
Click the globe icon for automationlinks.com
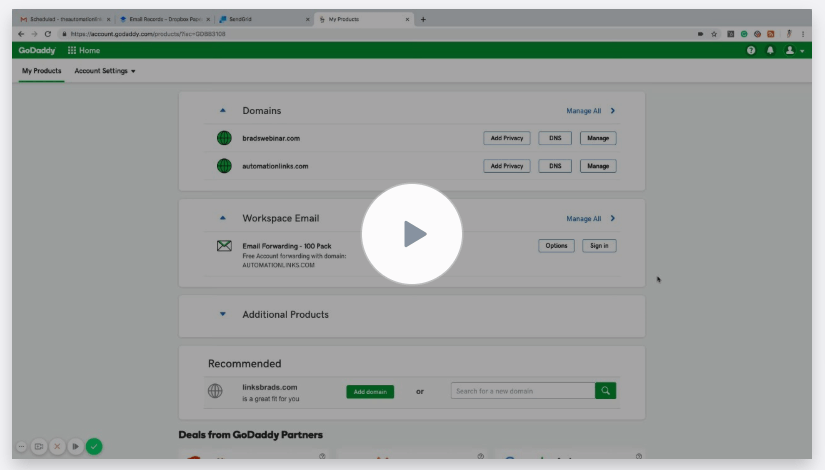tap(224, 166)
